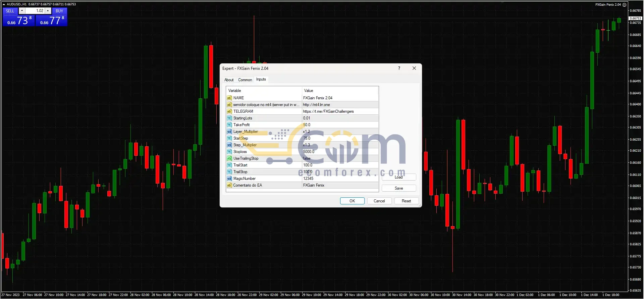The width and height of the screenshot is (644, 299).
Task: Click the buy price tile 0.66 77
Action: point(52,20)
